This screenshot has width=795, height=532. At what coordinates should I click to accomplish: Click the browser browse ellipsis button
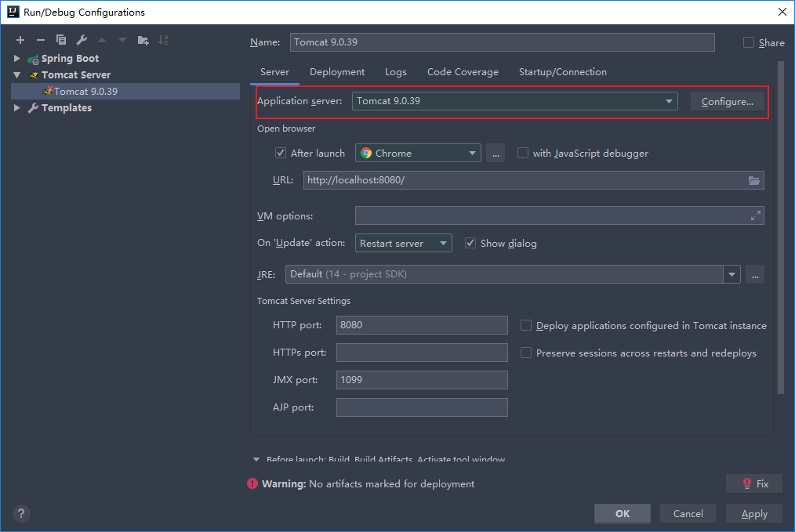[496, 153]
